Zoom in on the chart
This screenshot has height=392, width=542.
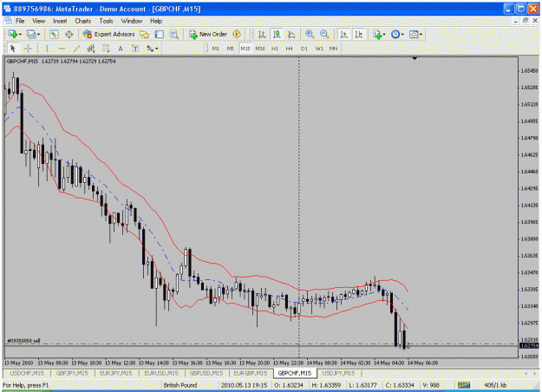(x=310, y=34)
